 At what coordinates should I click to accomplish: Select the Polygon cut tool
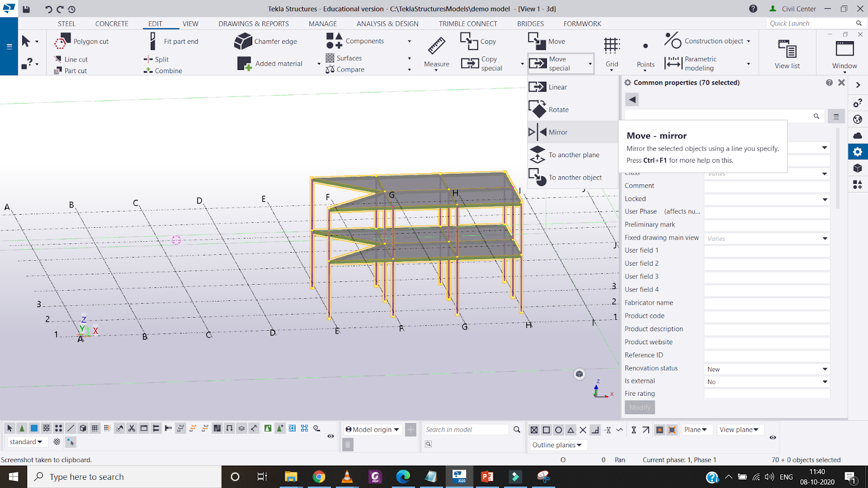pos(81,41)
